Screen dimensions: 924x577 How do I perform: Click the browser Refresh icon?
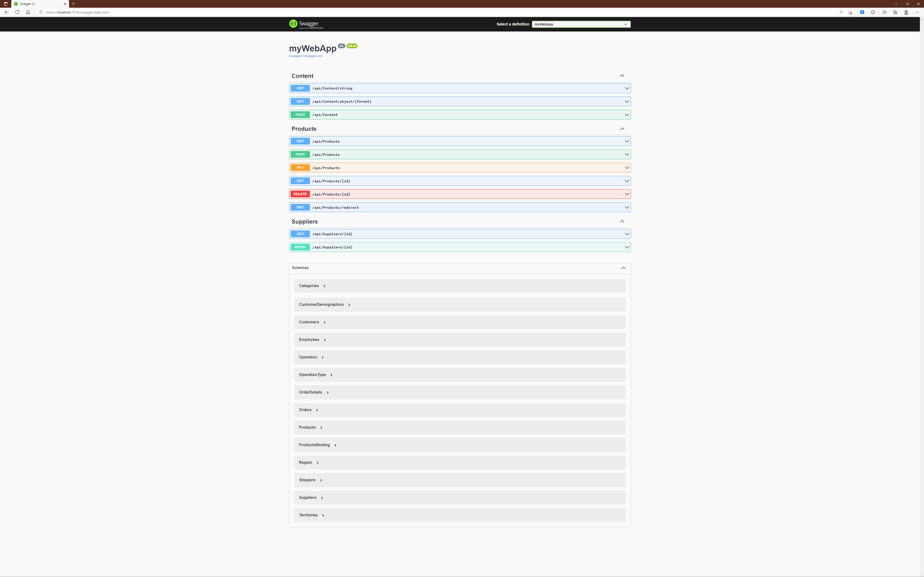click(17, 12)
